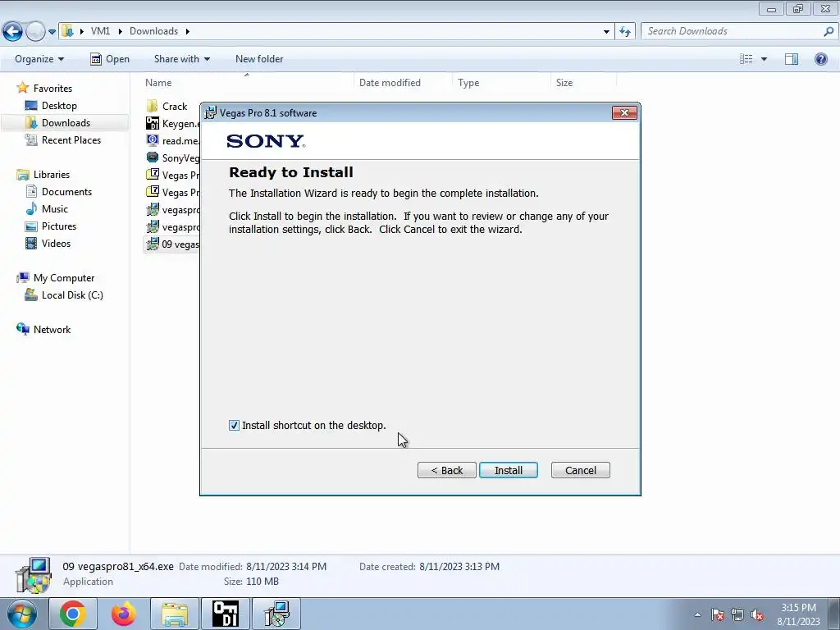
Task: Select Network in navigation pane
Action: coord(52,330)
